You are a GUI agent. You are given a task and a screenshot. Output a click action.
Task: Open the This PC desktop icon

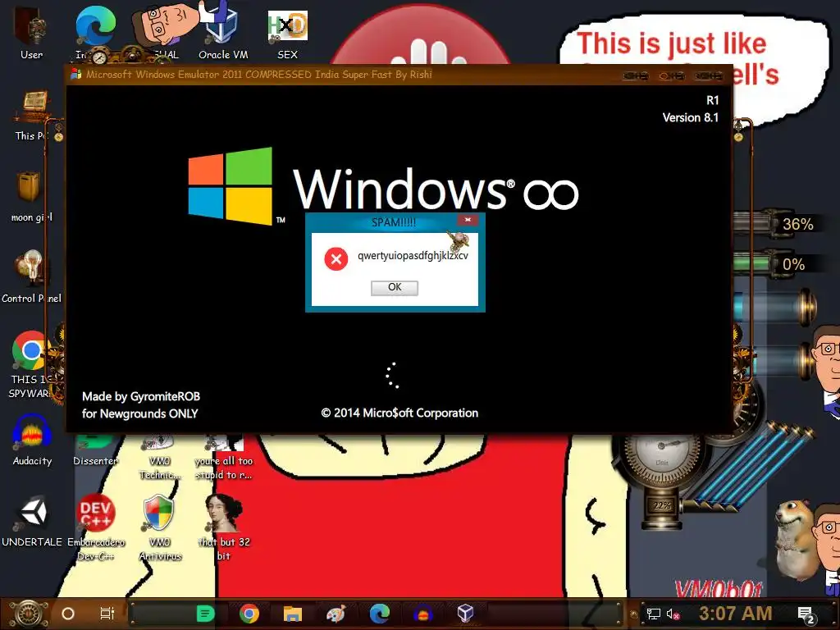pyautogui.click(x=33, y=115)
